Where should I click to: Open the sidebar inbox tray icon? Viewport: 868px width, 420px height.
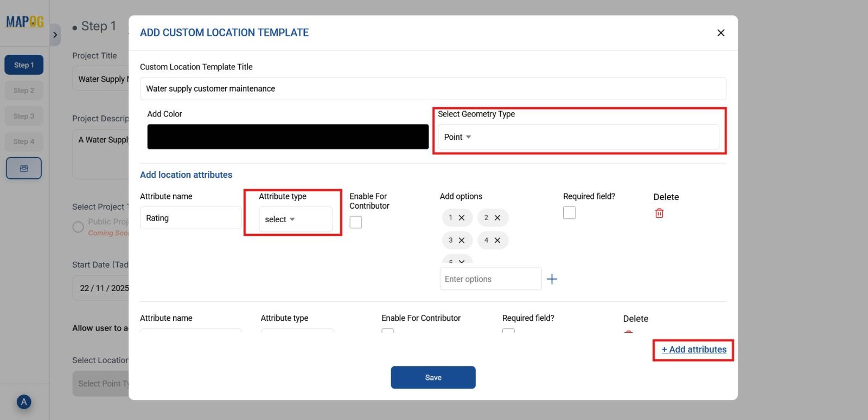[24, 168]
